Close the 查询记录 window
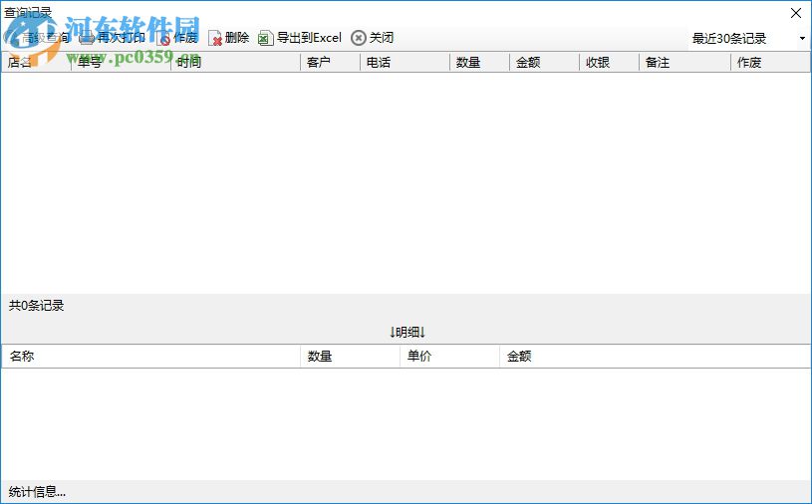 796,13
